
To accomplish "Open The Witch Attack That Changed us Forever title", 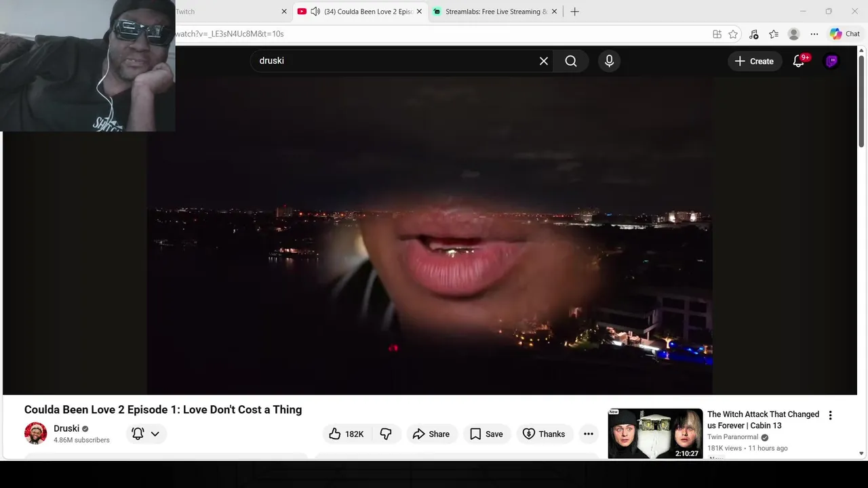I will [x=763, y=420].
